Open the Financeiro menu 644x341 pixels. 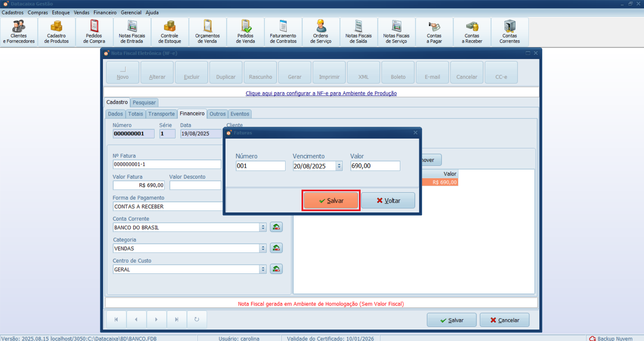pyautogui.click(x=105, y=12)
